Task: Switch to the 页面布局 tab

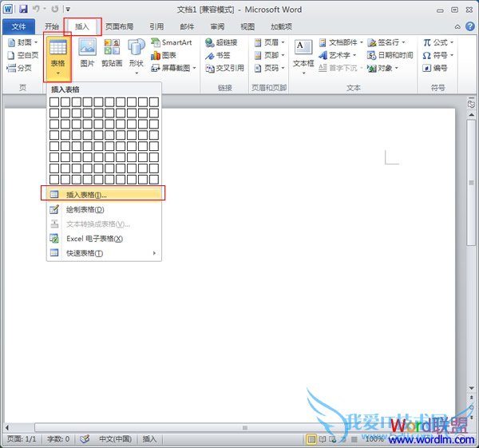Action: tap(119, 26)
